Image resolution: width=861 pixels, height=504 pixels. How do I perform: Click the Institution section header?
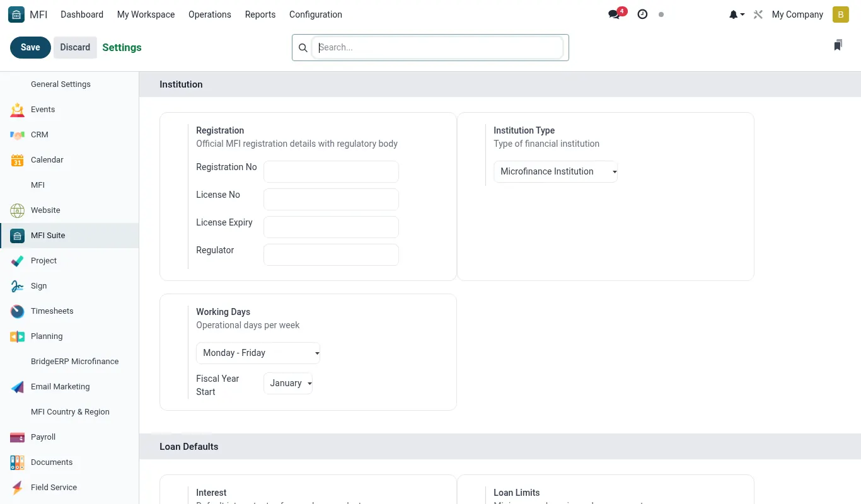click(181, 84)
